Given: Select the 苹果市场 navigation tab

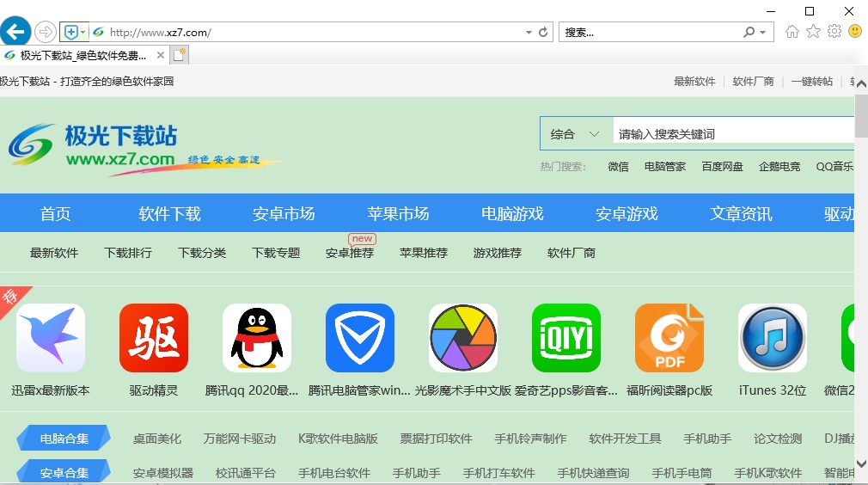Looking at the screenshot, I should (398, 214).
